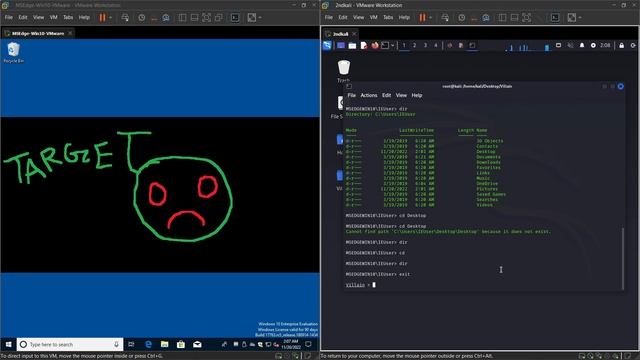Click the Kali terminal blue close circle
This screenshot has height=360, width=640.
pyautogui.click(x=620, y=87)
